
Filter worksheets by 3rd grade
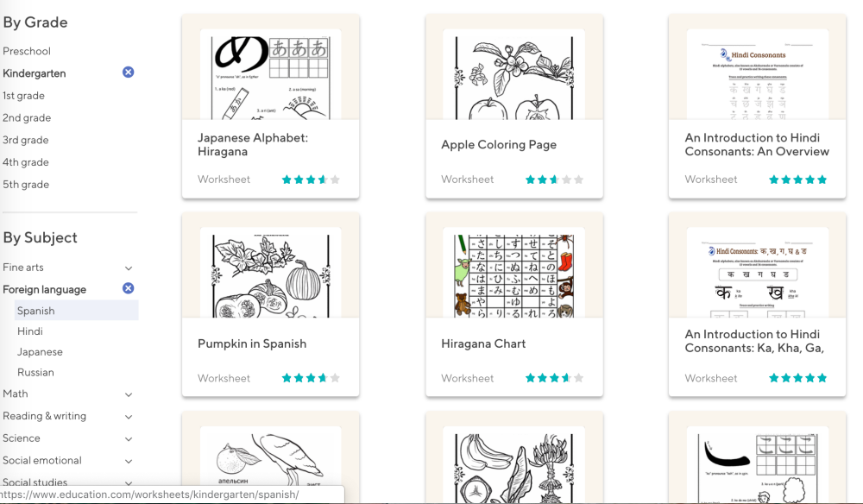[26, 140]
